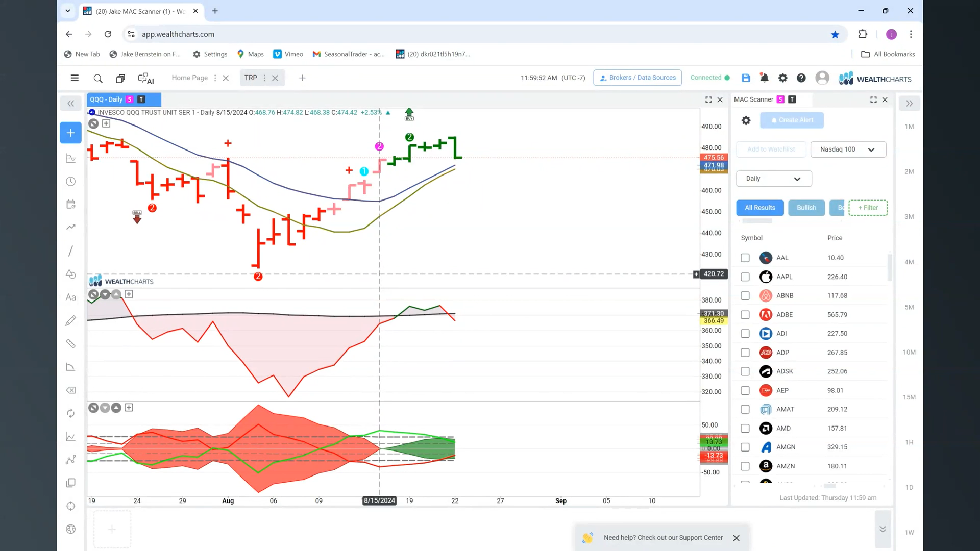This screenshot has width=980, height=551.
Task: Open the browser extensions puzzle icon
Action: [863, 34]
